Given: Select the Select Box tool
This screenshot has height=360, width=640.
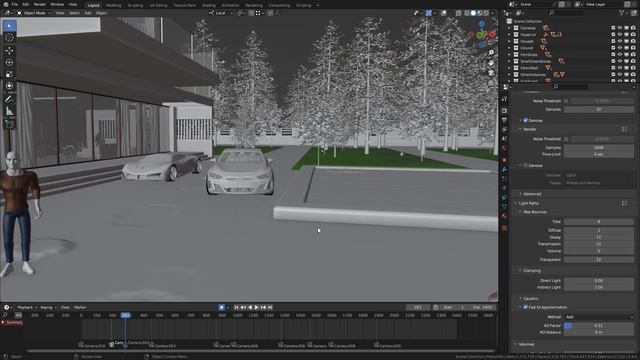Looking at the screenshot, I should tap(9, 26).
